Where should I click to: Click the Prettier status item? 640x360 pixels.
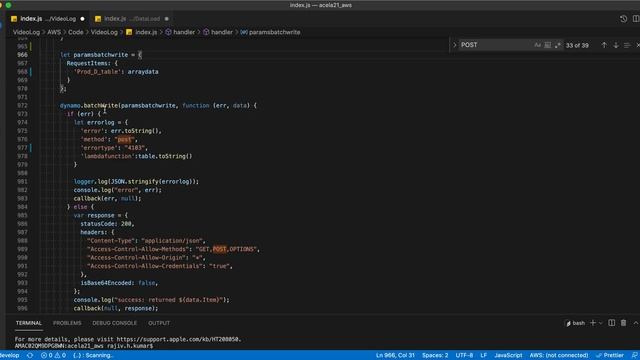610,356
